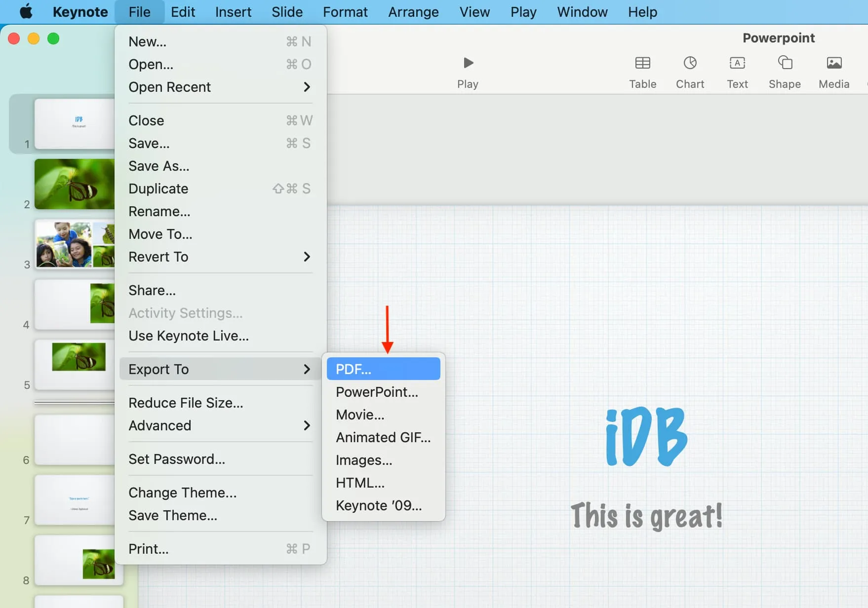Click the Print… menu entry
Screen dimensions: 868x608
149,549
